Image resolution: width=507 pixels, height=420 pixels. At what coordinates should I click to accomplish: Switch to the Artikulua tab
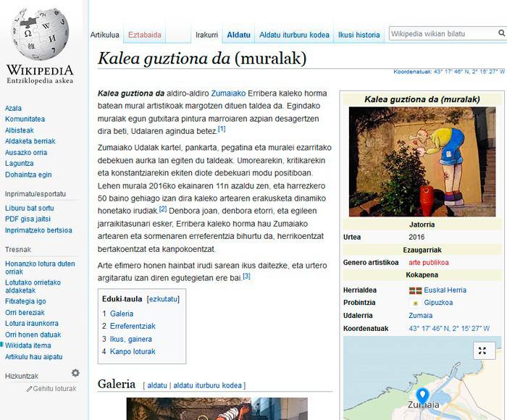point(104,35)
